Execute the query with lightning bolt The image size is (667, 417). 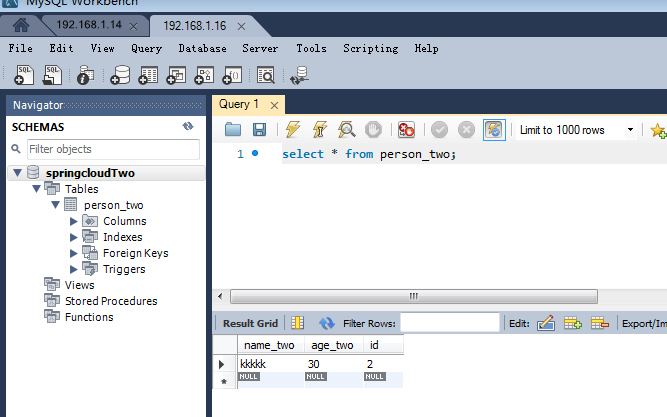point(293,129)
